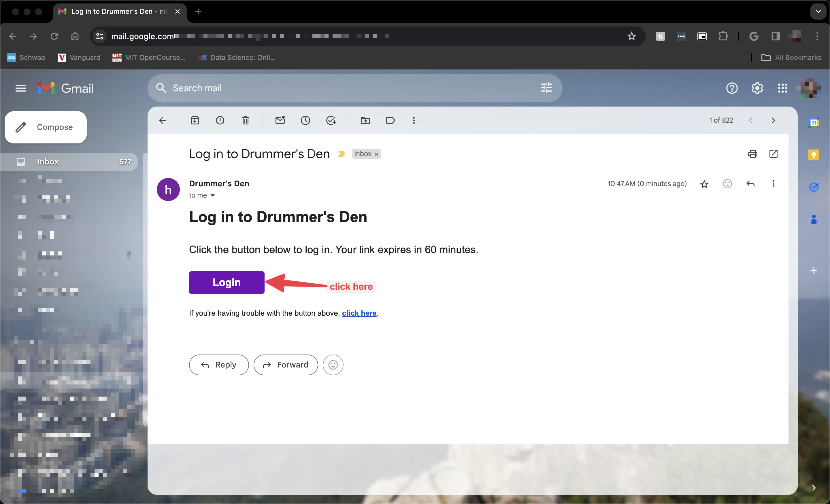This screenshot has height=504, width=830.
Task: Add this email to Tasks
Action: point(331,121)
